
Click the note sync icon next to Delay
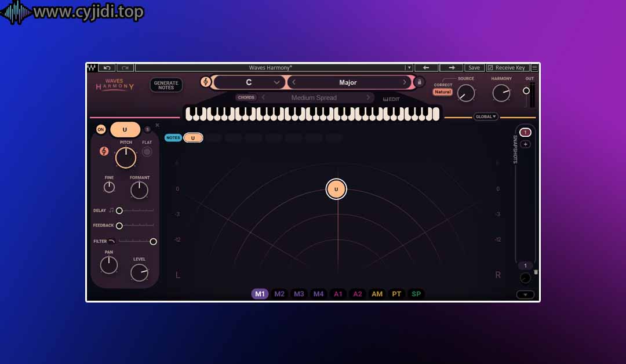[111, 210]
